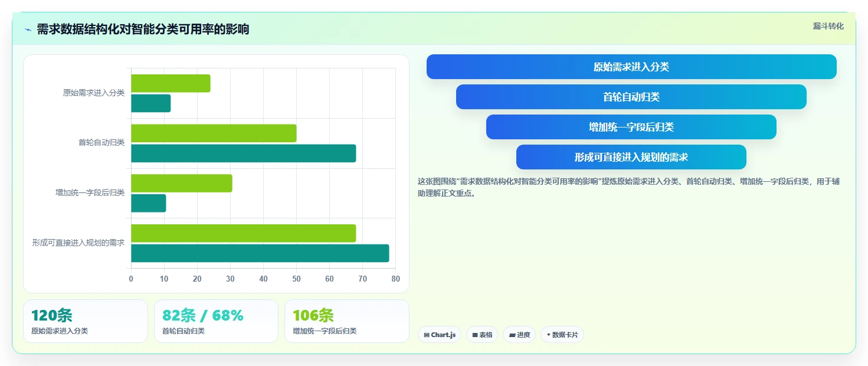Click the Chart.js tag
The image size is (868, 366).
tap(440, 335)
